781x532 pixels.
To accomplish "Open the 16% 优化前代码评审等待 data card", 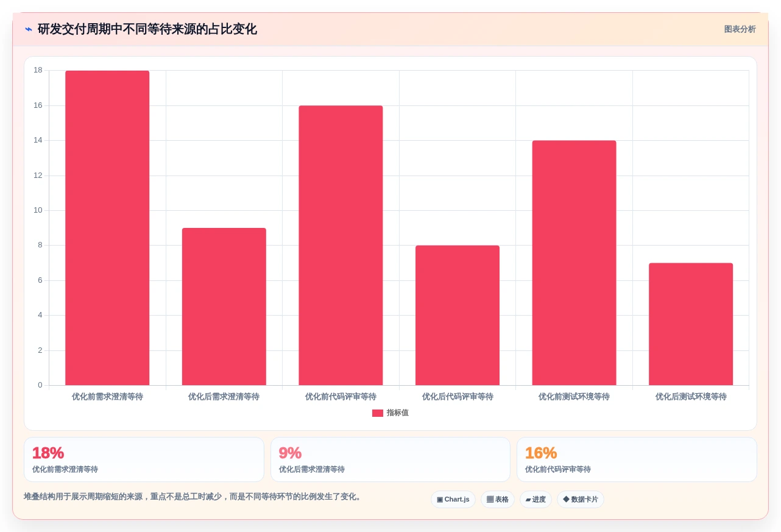I will point(637,459).
